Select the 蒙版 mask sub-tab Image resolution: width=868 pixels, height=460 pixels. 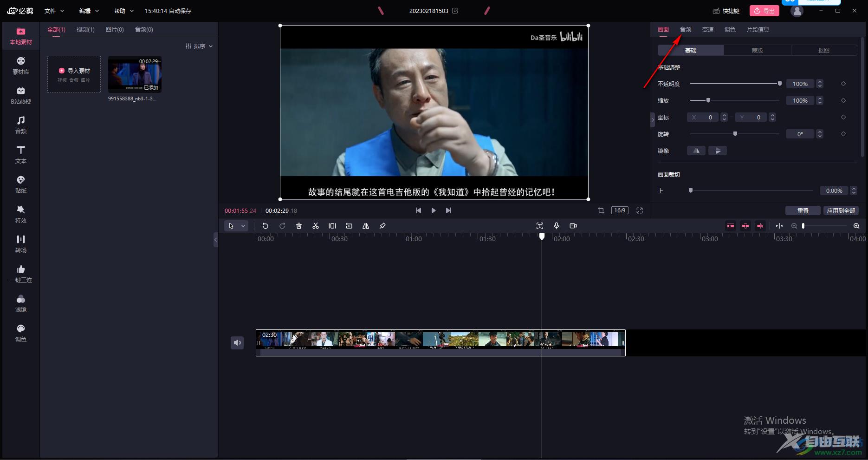point(758,50)
